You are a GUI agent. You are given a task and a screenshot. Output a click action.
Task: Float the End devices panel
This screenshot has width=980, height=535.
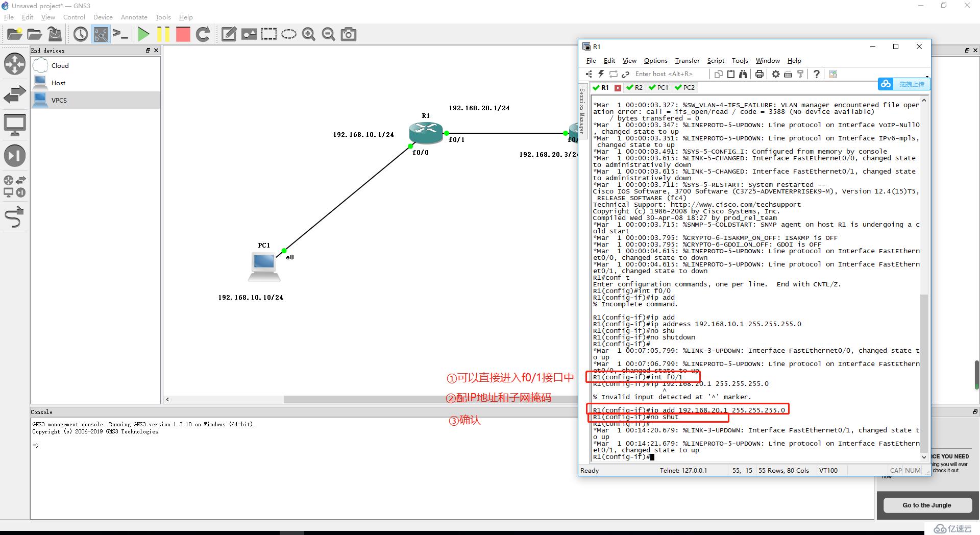(148, 50)
